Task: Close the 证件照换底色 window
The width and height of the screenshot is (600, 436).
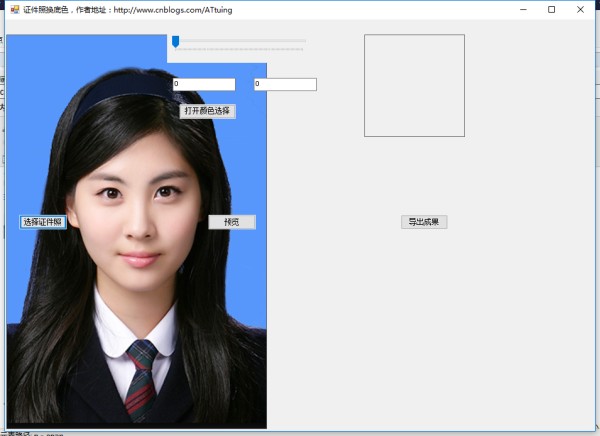Action: 580,10
